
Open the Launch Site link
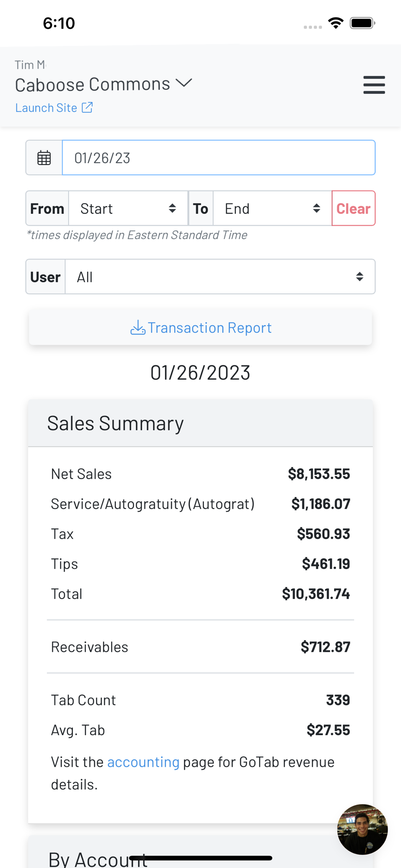pos(46,108)
